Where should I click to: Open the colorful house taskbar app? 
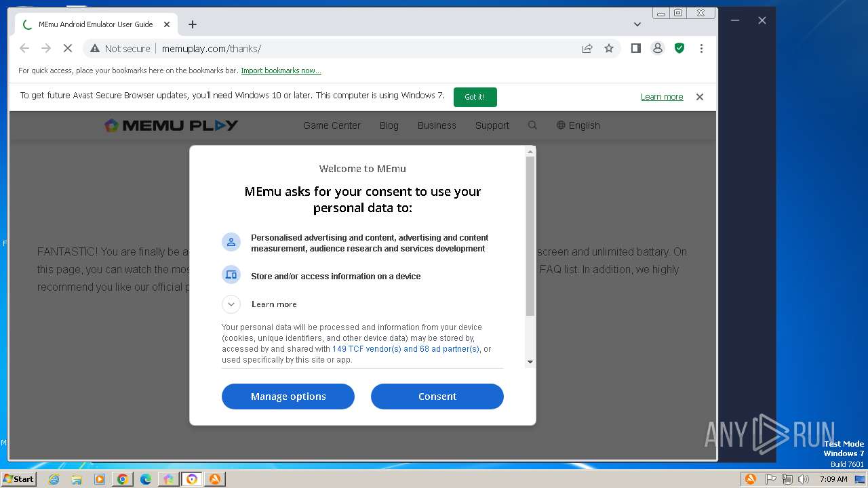coord(169,479)
